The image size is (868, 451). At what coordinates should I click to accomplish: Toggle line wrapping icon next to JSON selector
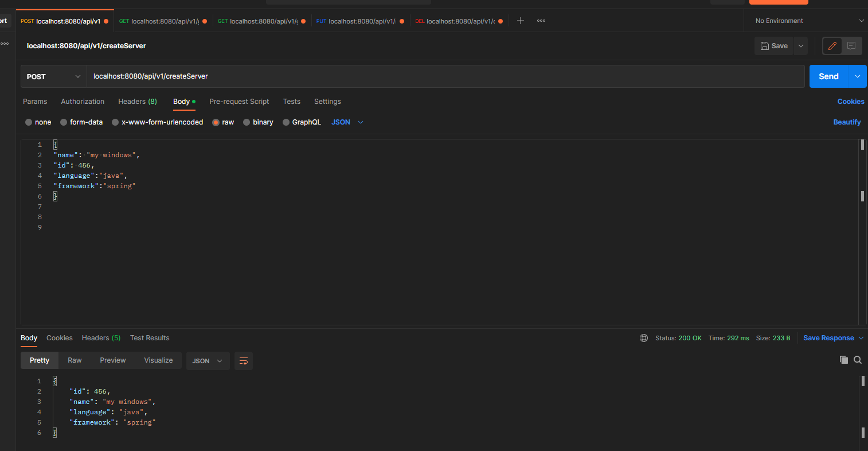(243, 361)
